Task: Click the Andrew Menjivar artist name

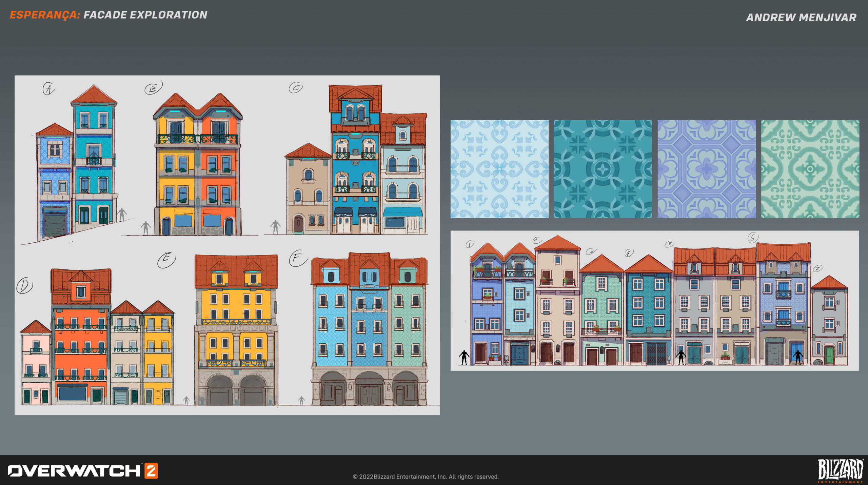Action: pos(801,18)
